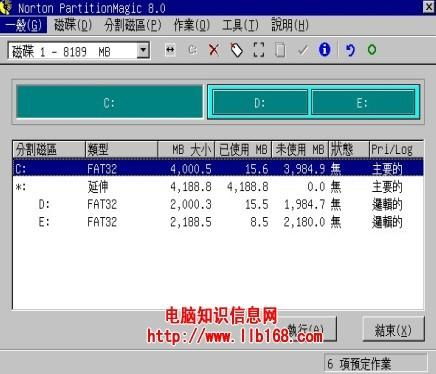Click the resize/move partition arrow icon
This screenshot has height=374, width=436.
[170, 50]
